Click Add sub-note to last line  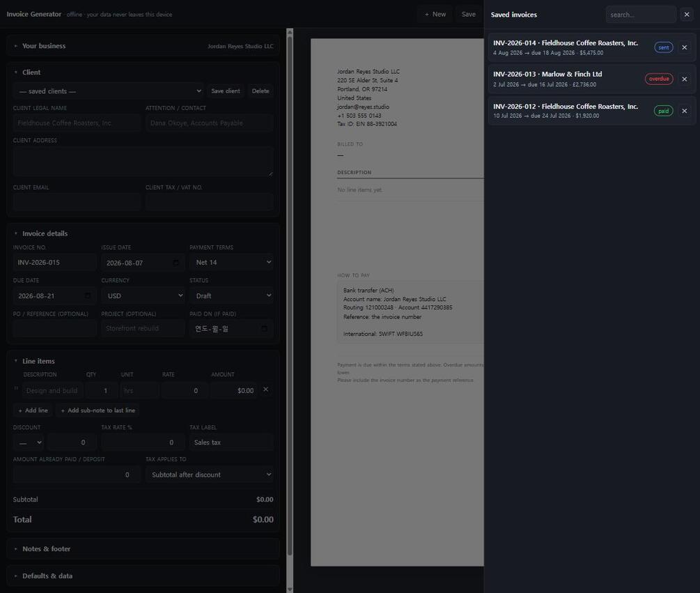pos(98,410)
